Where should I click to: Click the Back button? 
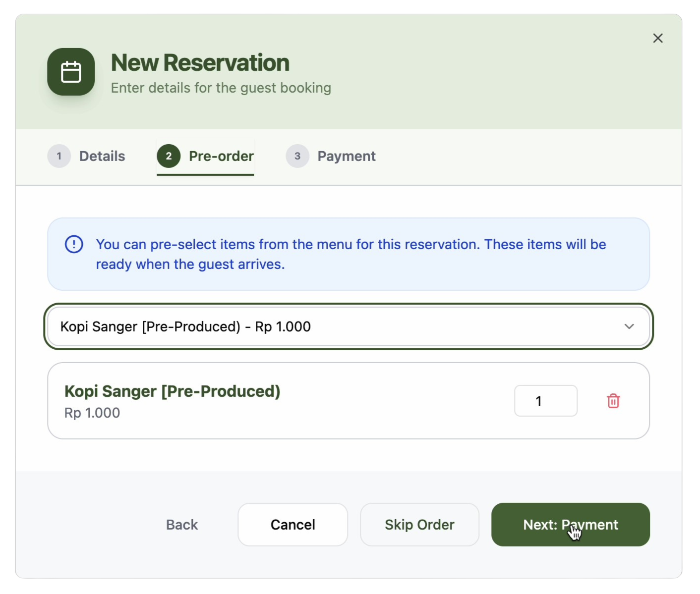[182, 525]
